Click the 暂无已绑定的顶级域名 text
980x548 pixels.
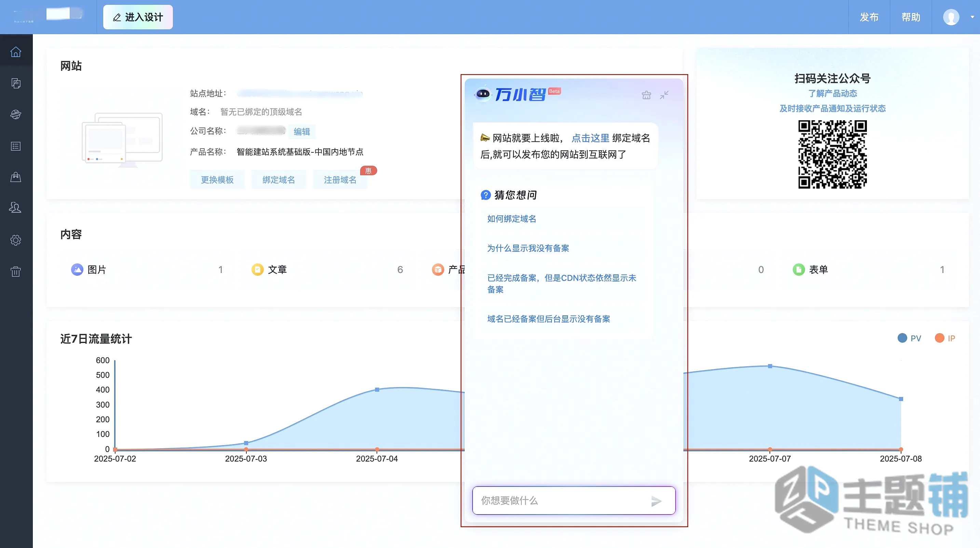pos(261,112)
